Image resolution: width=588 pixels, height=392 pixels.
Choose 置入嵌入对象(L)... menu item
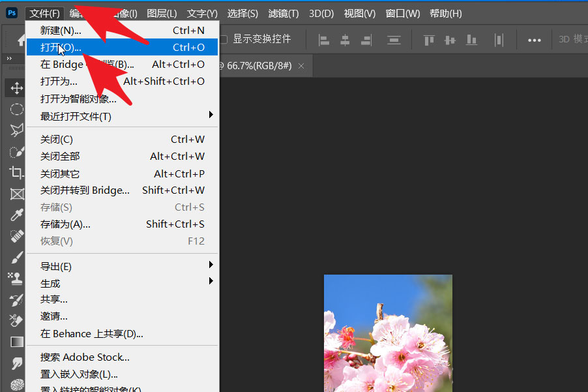123,374
